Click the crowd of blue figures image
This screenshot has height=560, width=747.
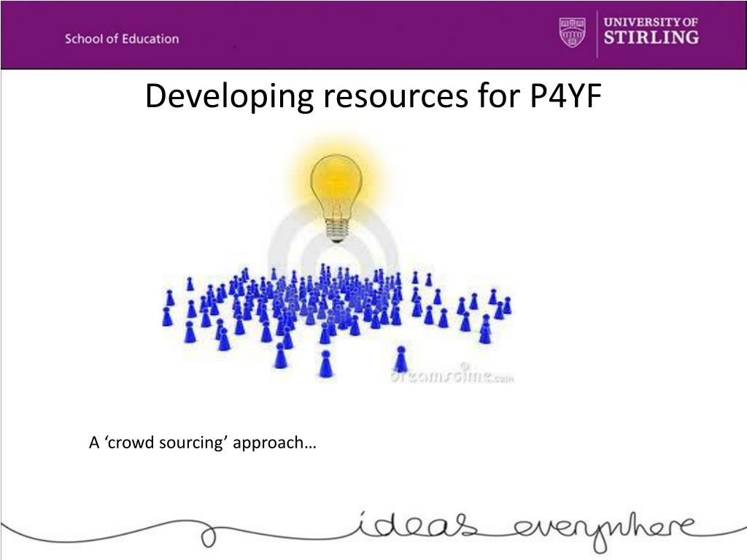click(x=337, y=321)
